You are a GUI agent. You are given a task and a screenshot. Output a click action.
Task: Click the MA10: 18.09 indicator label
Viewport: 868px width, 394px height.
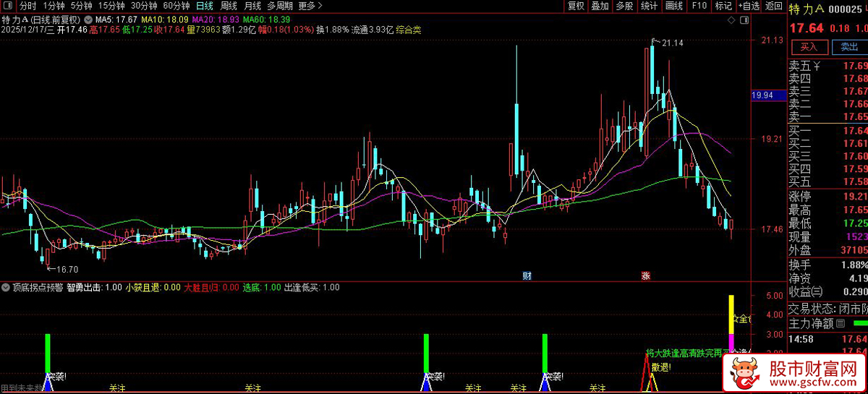(x=164, y=20)
